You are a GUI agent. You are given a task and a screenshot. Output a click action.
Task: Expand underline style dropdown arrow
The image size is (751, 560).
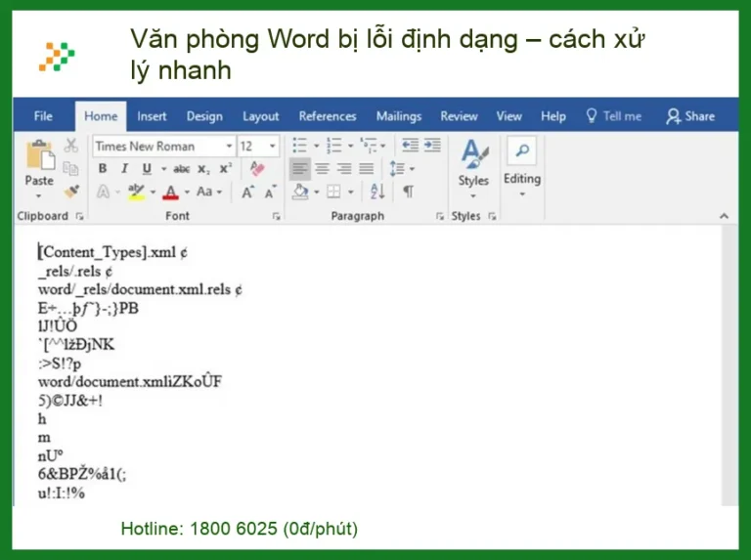[164, 169]
